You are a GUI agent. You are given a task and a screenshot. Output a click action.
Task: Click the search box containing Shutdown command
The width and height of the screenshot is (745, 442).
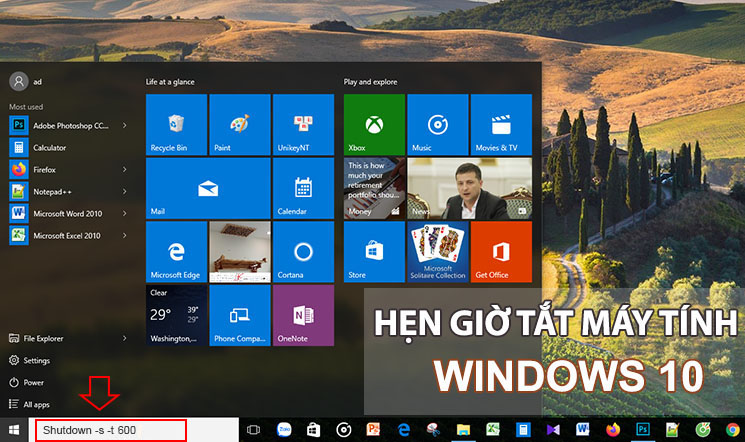coord(110,430)
